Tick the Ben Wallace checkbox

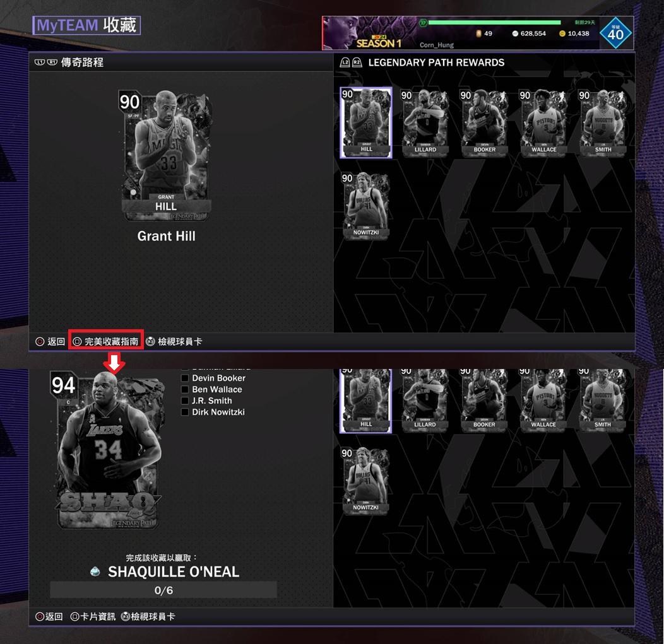tap(185, 389)
